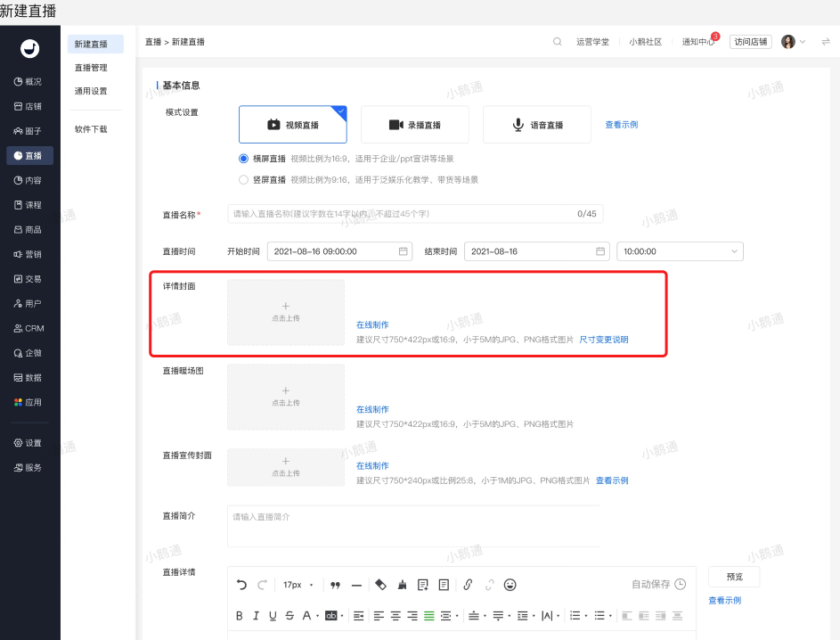This screenshot has width=840, height=640.
Task: Select the format painter brush icon
Action: point(402,585)
